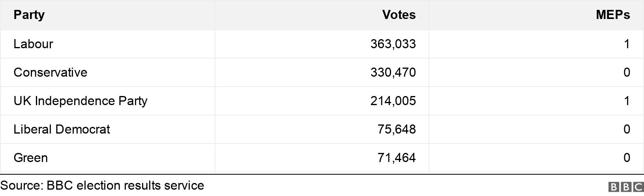Image resolution: width=644 pixels, height=196 pixels.
Task: Click Liberal Democrat's MEPs count
Action: tap(627, 129)
